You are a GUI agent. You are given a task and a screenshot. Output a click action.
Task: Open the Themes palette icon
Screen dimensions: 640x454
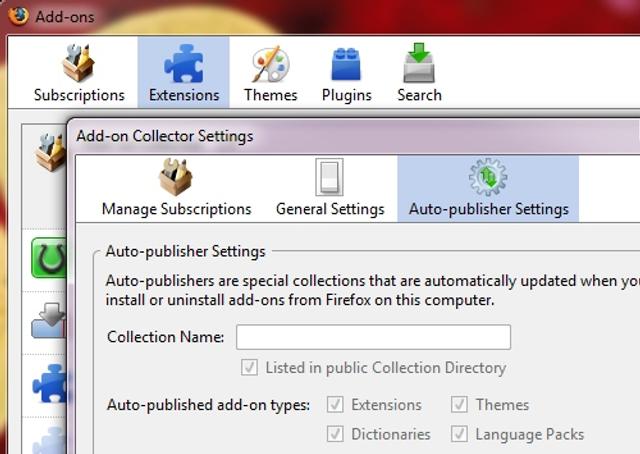(271, 64)
